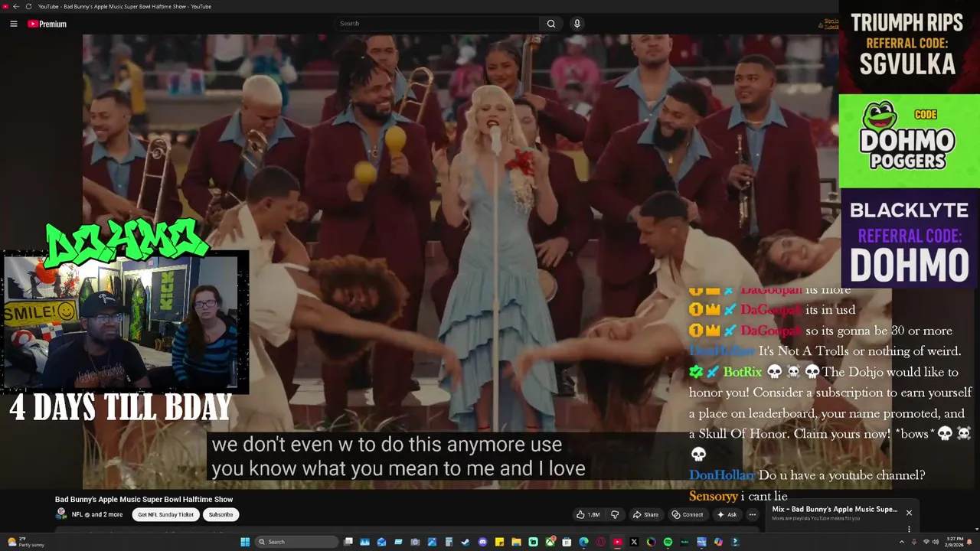Click the BotRix username in chat
Image resolution: width=980 pixels, height=551 pixels.
coord(743,372)
